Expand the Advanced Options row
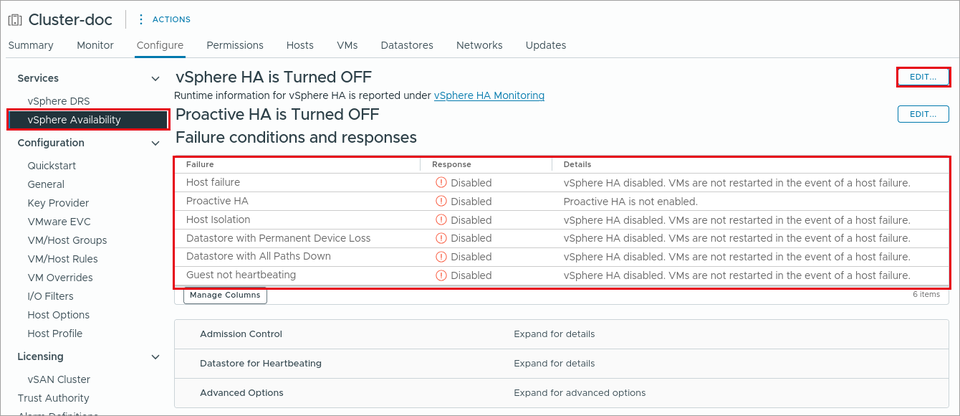The height and width of the screenshot is (416, 960). click(561, 393)
